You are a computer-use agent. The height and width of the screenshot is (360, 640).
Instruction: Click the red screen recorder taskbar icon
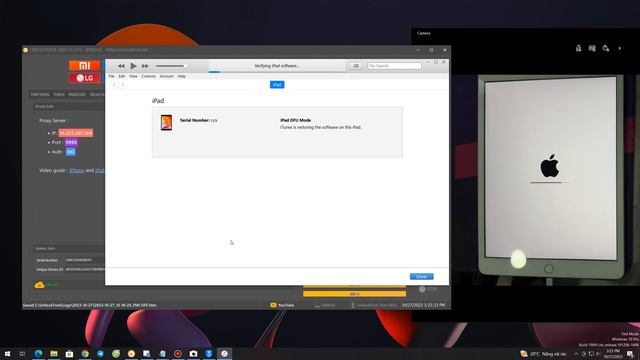coord(178,353)
